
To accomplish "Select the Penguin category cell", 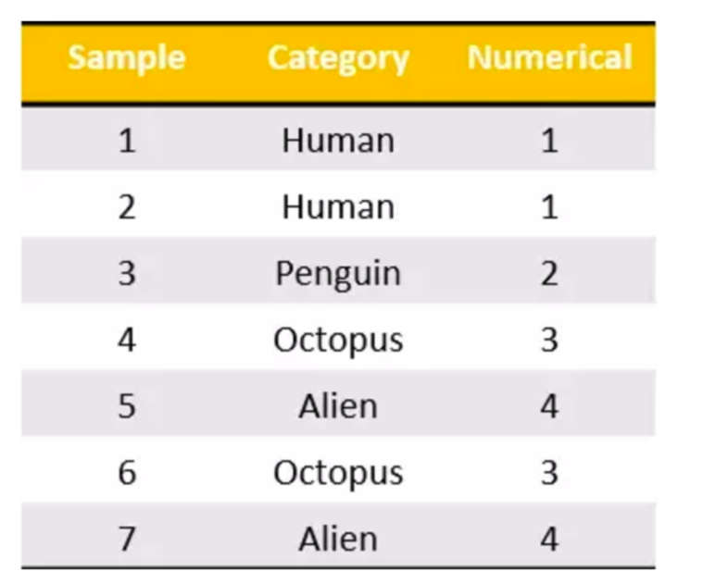I will pyautogui.click(x=338, y=274).
